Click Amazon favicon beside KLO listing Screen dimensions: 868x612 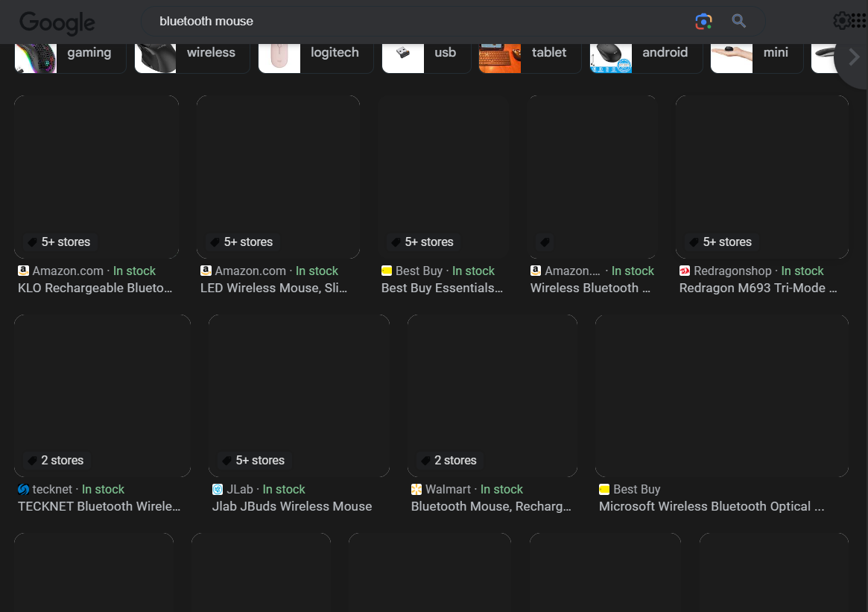point(23,271)
